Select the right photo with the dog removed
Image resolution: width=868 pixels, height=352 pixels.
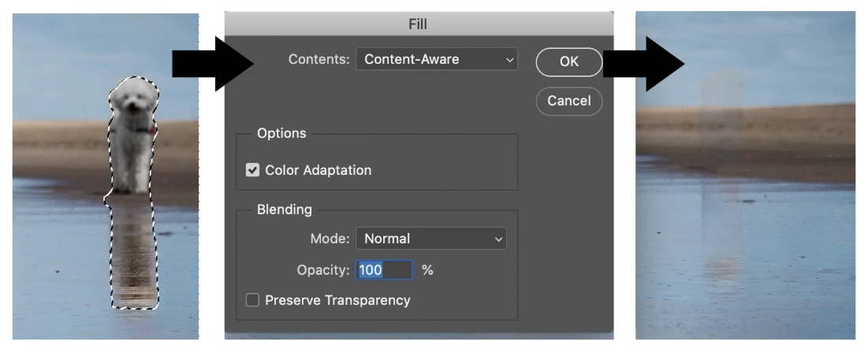[744, 176]
